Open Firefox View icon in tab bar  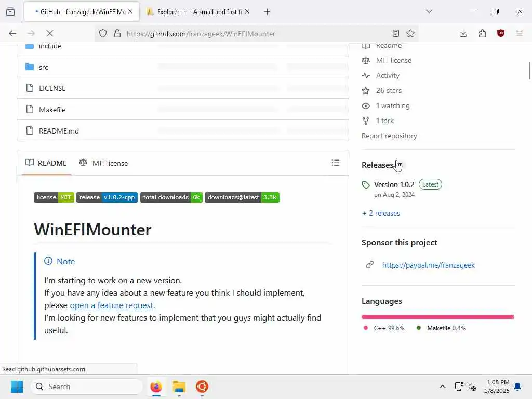[10, 11]
